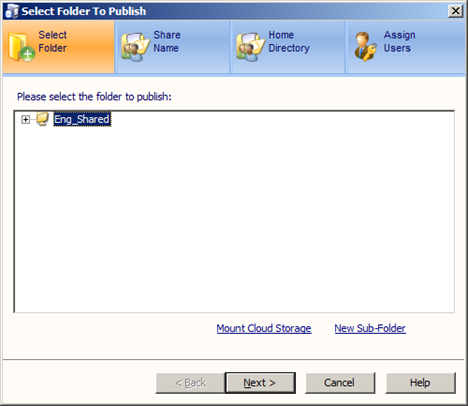Switch to the Home Directory tab label

[289, 41]
